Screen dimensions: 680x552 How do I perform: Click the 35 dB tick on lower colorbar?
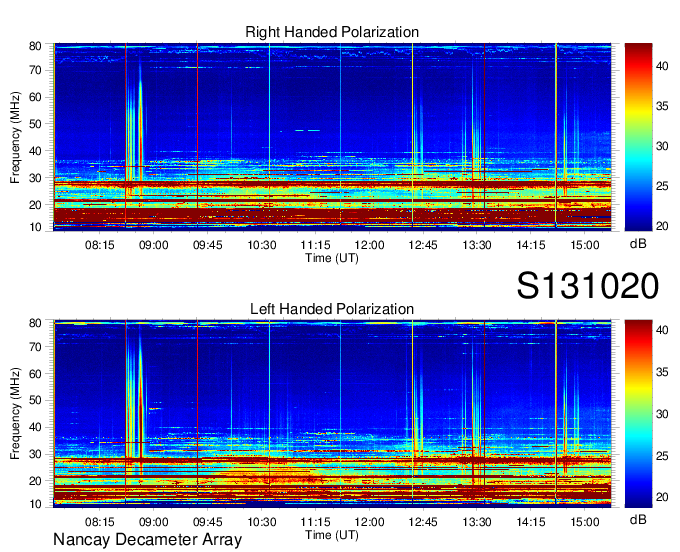tap(662, 372)
